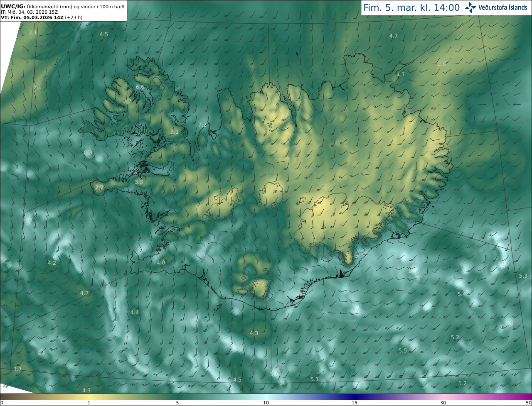Select the 5.5 map value
Viewport: 532px width, 406px height.
[x=403, y=350]
